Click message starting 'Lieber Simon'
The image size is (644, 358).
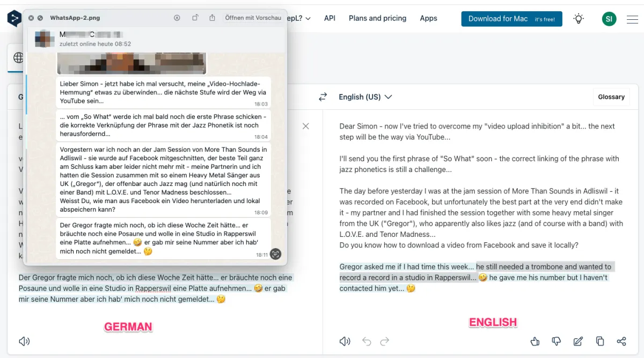point(163,92)
